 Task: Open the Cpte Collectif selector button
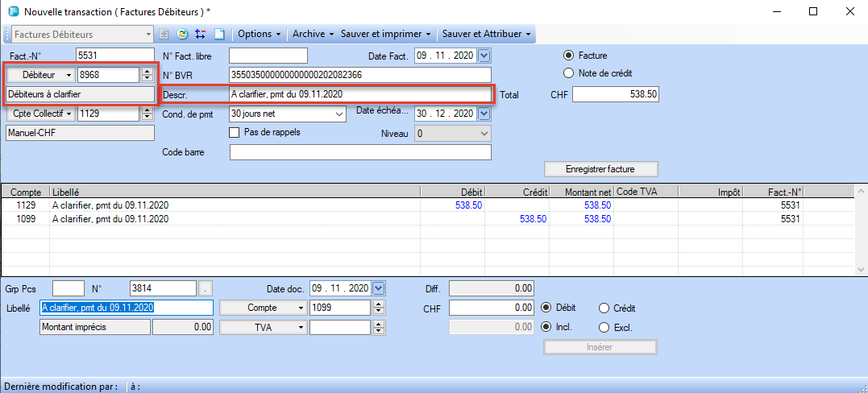(40, 114)
